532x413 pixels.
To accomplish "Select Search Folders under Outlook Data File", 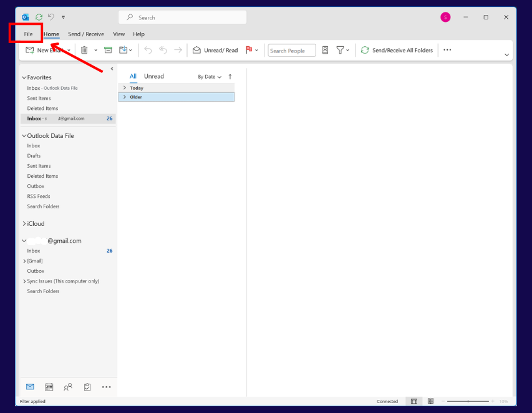I will [43, 206].
